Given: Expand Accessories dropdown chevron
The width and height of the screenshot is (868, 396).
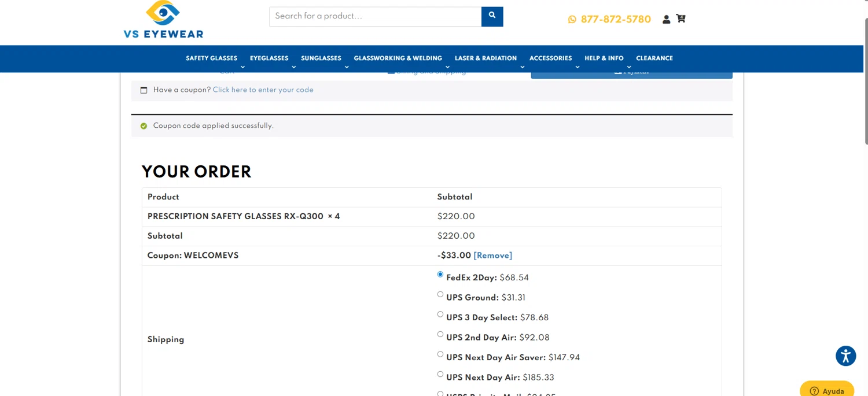Looking at the screenshot, I should [578, 67].
